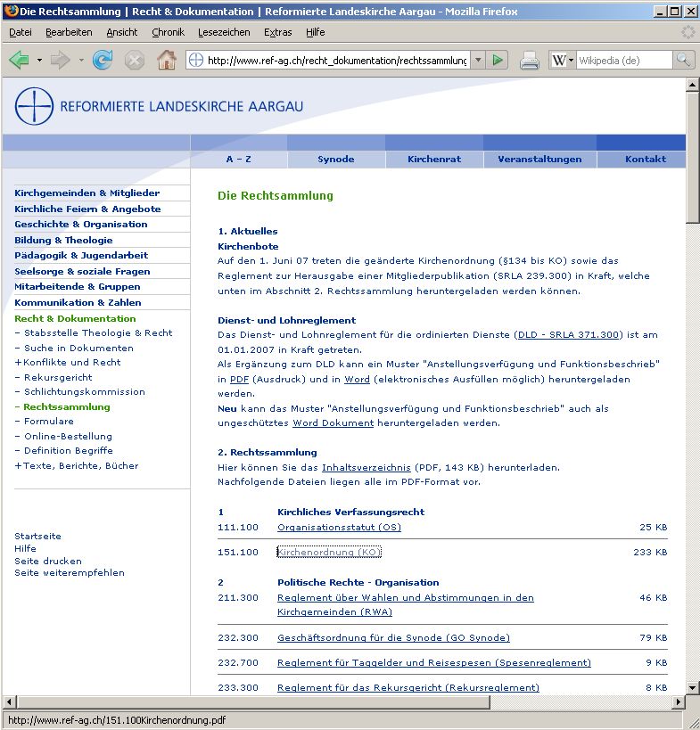Open the Ansicht menu
The width and height of the screenshot is (700, 730).
tap(122, 32)
